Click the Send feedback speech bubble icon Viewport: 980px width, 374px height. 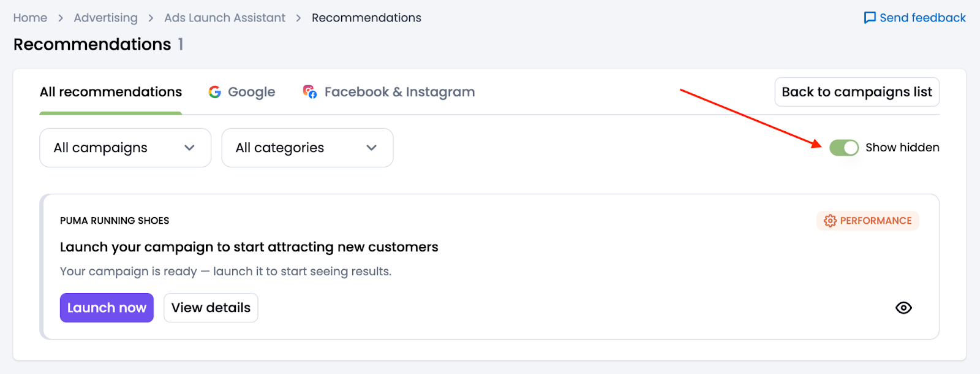(x=870, y=18)
